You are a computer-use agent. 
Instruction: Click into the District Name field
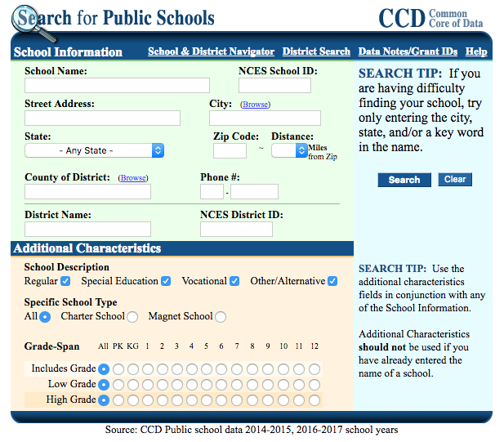[x=87, y=230]
